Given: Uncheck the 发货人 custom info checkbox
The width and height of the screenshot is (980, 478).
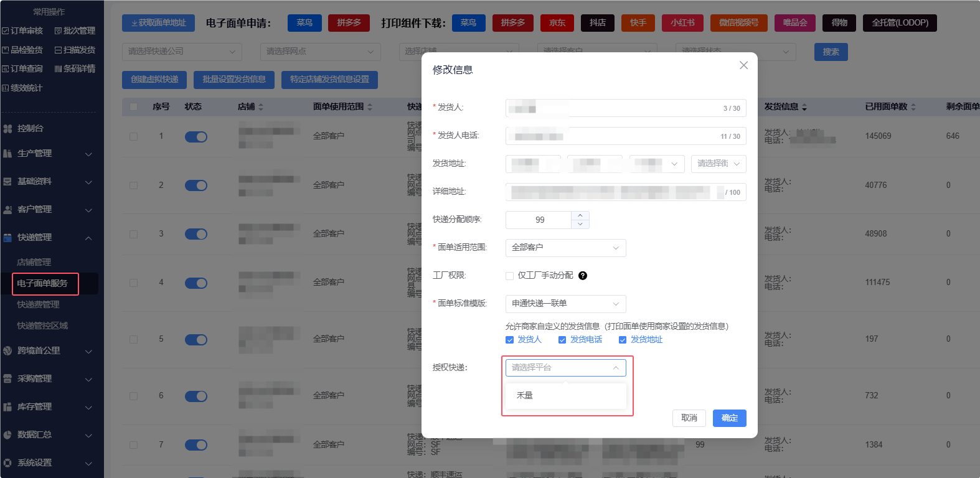Looking at the screenshot, I should click(510, 340).
